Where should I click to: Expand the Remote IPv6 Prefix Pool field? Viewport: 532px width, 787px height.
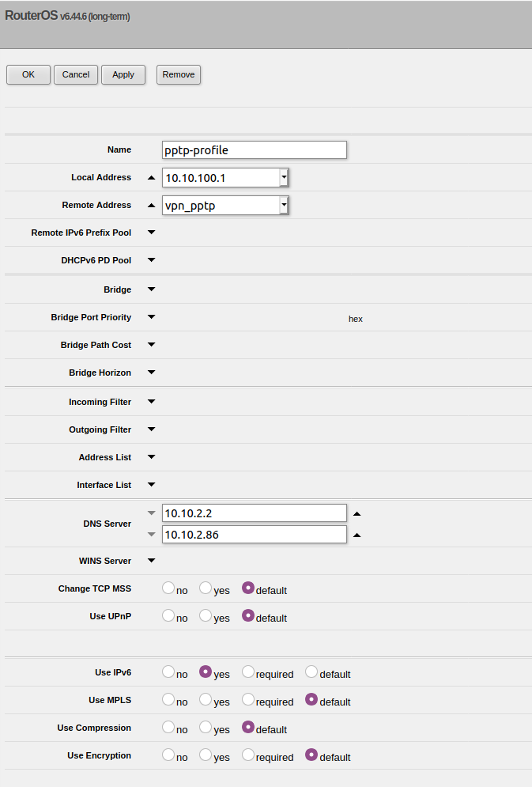tap(152, 233)
